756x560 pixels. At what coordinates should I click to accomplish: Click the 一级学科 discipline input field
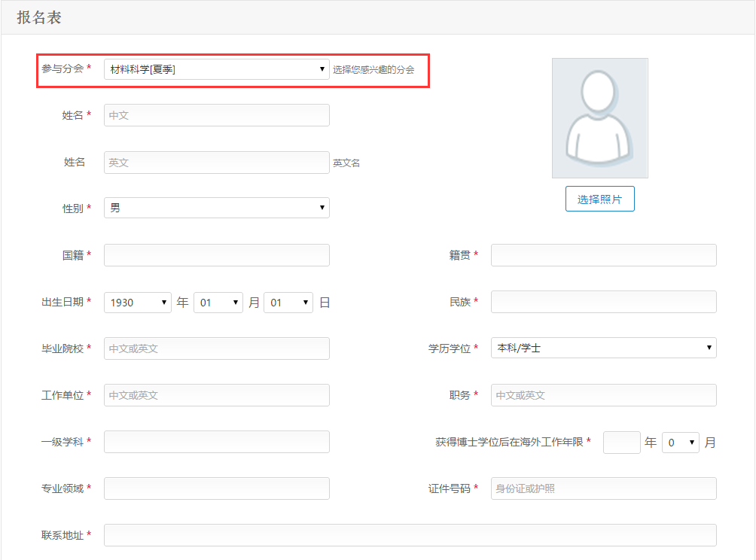coord(217,442)
